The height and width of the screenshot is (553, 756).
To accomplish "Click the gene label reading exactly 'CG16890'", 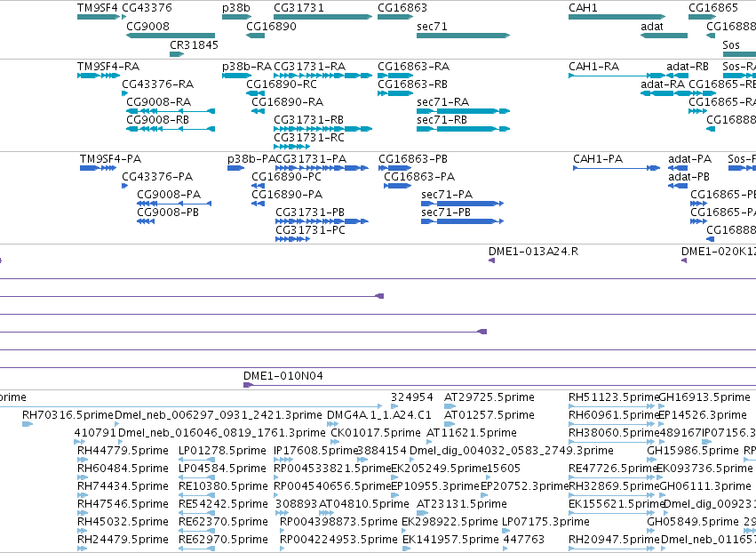I will (x=272, y=26).
